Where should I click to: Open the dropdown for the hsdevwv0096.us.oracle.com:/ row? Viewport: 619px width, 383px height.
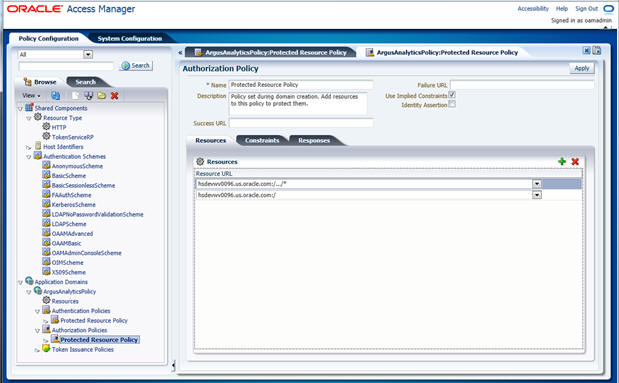(536, 195)
